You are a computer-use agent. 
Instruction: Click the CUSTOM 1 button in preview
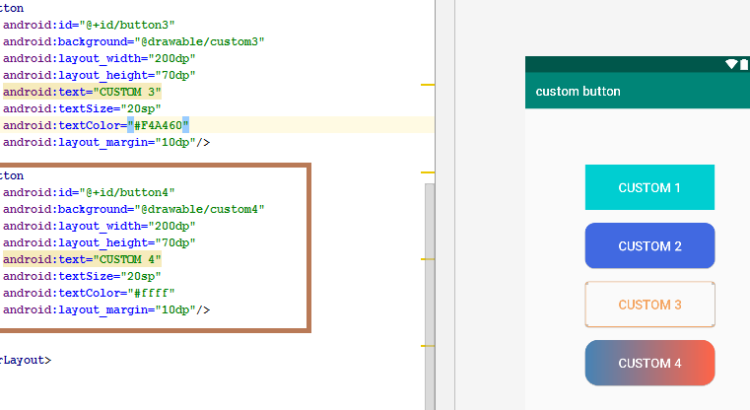(x=649, y=187)
